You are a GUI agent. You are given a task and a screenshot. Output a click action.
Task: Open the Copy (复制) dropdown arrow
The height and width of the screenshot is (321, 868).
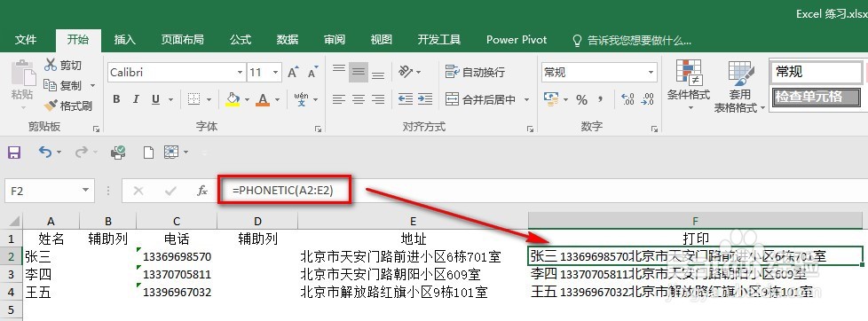pos(92,86)
